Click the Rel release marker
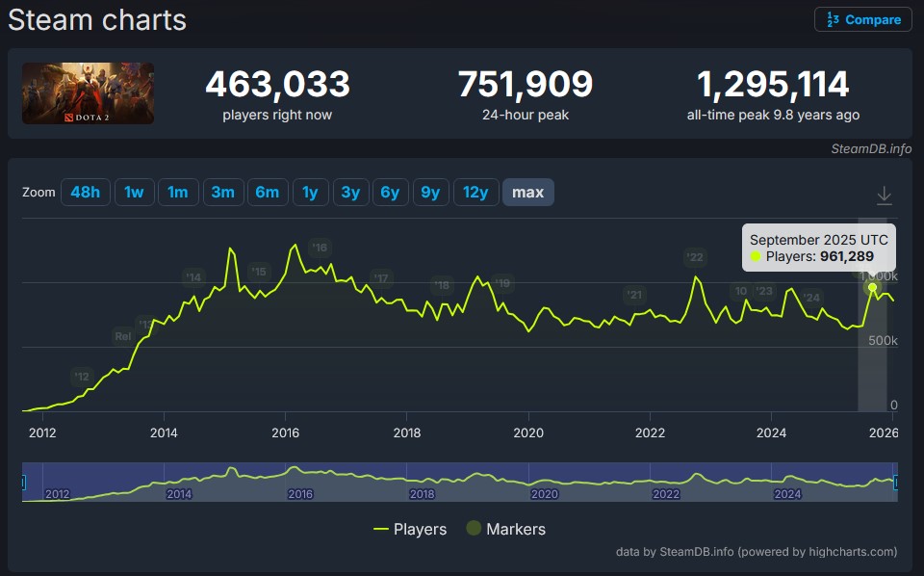 123,336
